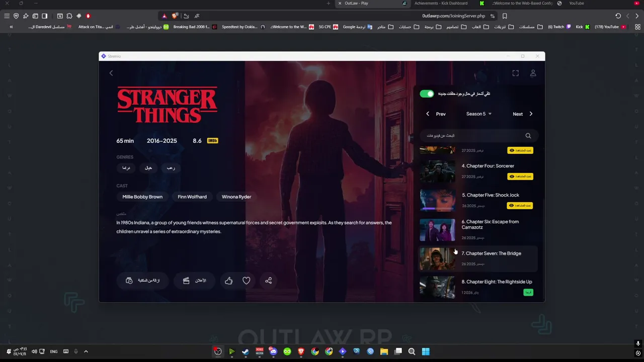
Task: Show hidden tray icons chevron
Action: 86,351
